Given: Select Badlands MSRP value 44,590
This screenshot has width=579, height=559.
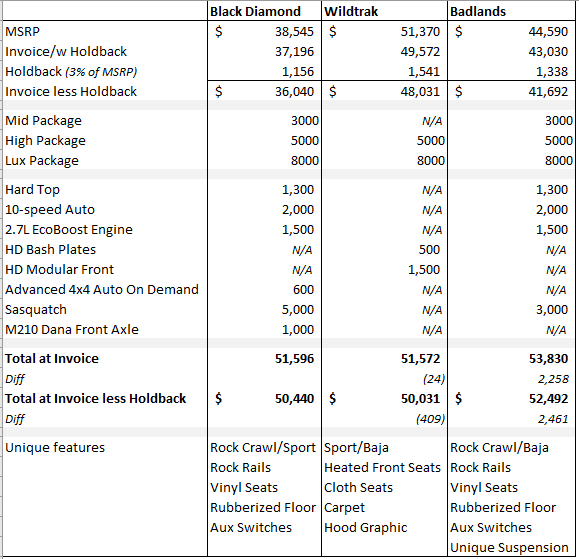Looking at the screenshot, I should click(548, 31).
